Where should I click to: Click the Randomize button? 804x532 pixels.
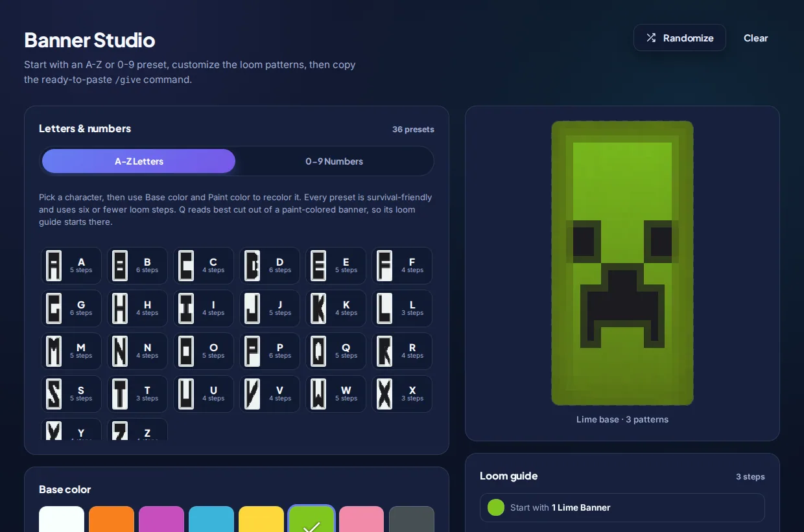pyautogui.click(x=680, y=38)
